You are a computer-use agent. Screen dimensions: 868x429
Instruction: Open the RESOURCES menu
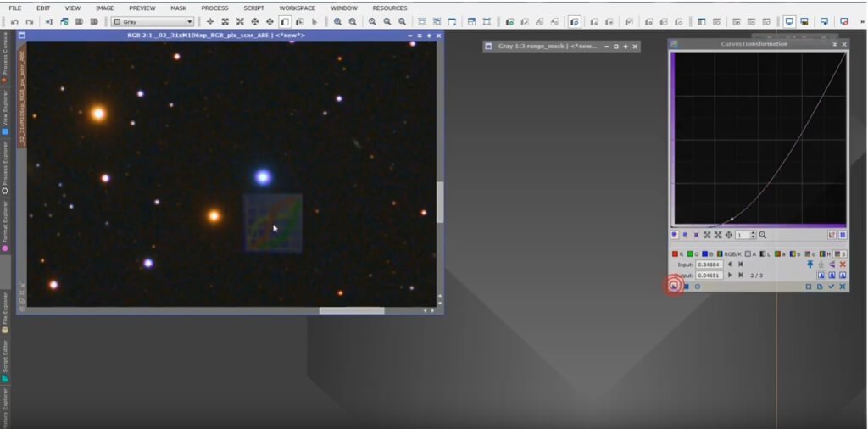[x=390, y=8]
